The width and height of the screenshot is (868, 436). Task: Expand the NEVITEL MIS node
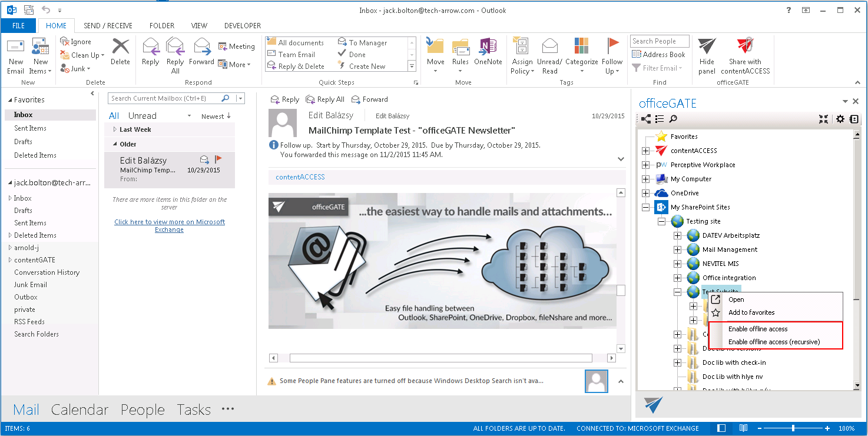click(678, 264)
